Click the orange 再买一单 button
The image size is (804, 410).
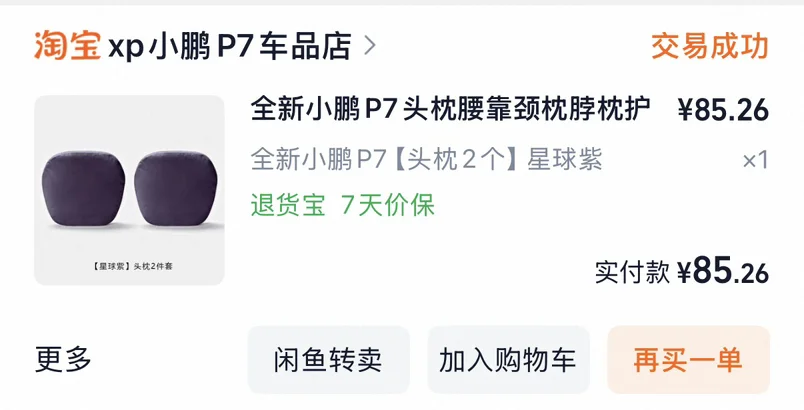(x=689, y=360)
